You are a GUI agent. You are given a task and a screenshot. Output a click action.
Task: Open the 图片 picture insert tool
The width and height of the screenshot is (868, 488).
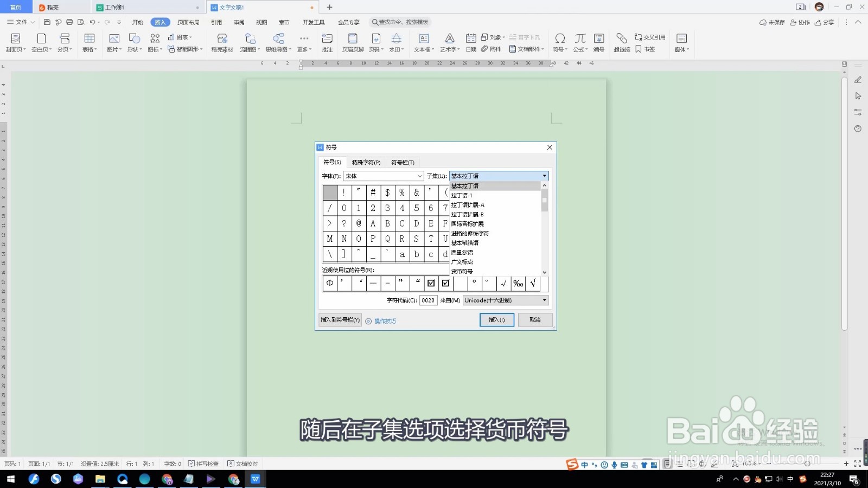pyautogui.click(x=114, y=42)
